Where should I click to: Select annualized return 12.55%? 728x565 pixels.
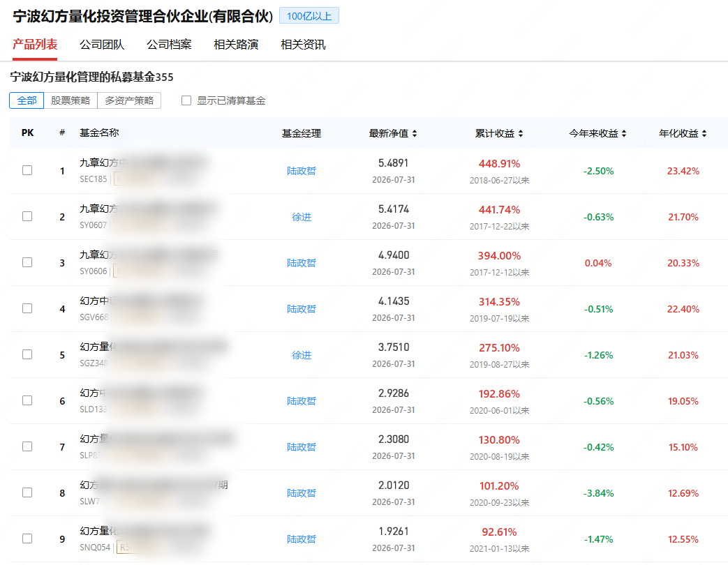click(x=683, y=539)
